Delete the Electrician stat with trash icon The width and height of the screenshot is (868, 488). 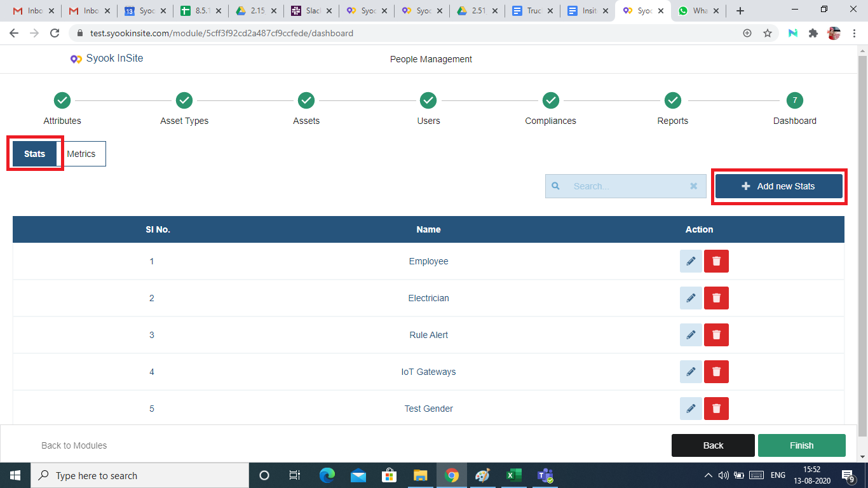[x=716, y=298]
